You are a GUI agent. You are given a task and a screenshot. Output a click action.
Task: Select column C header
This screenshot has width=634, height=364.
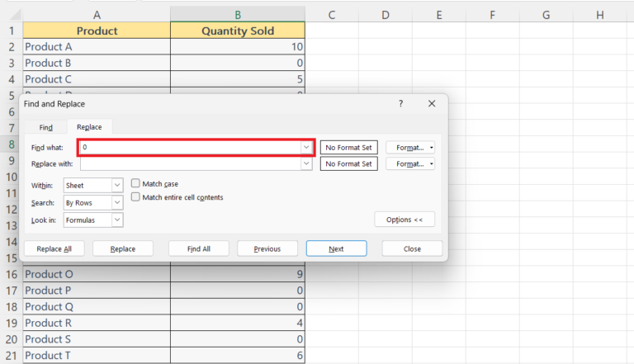pos(331,15)
